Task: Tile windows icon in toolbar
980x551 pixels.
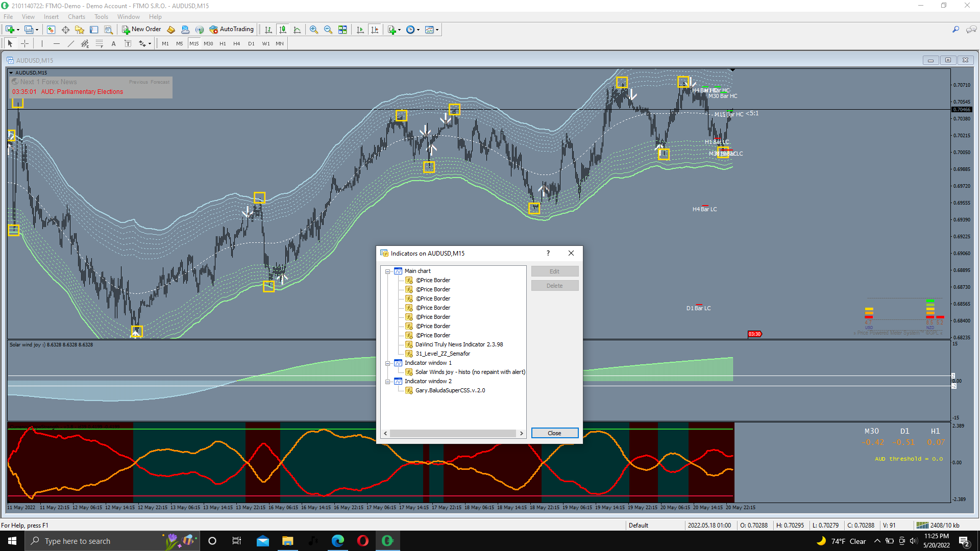Action: point(342,30)
